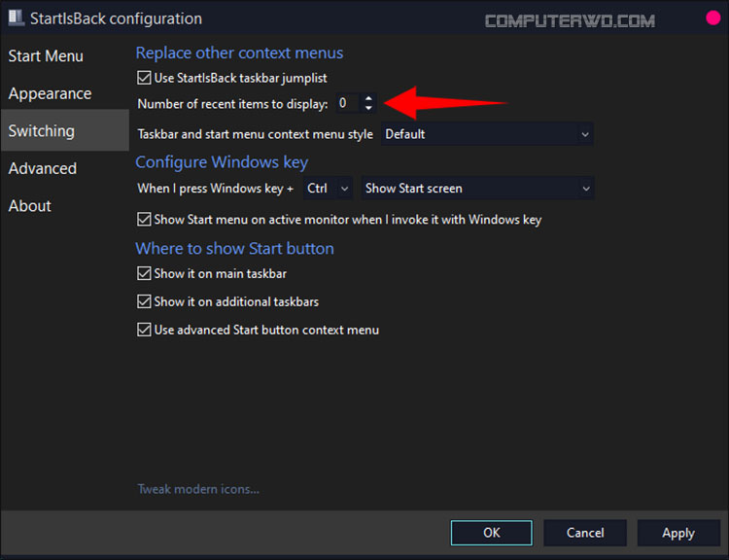Click the StartIsBack app icon in title bar
The height and width of the screenshot is (560, 729).
coord(17,17)
